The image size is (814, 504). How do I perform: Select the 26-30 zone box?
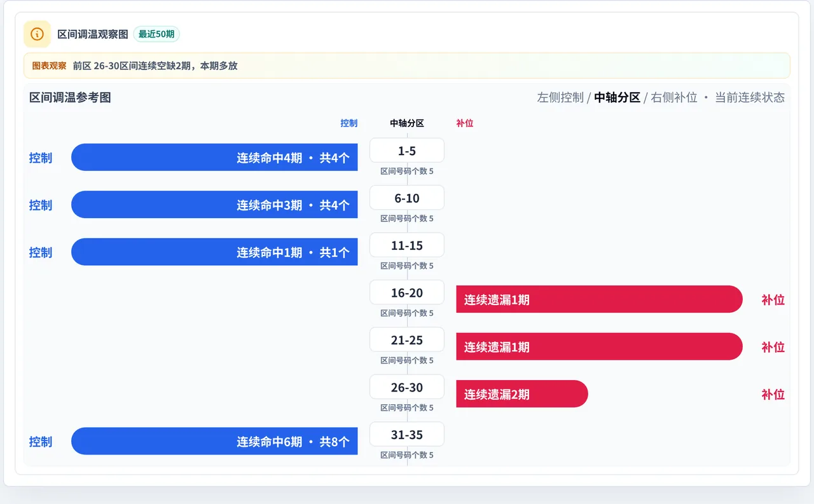pos(407,387)
